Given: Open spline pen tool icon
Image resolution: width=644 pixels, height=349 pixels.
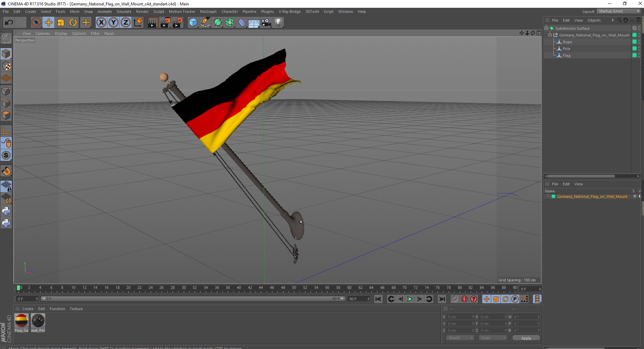Looking at the screenshot, I should 205,23.
